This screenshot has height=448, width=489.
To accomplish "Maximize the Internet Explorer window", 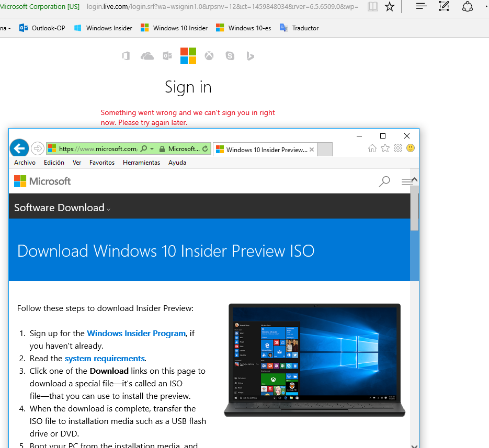I will [x=383, y=136].
